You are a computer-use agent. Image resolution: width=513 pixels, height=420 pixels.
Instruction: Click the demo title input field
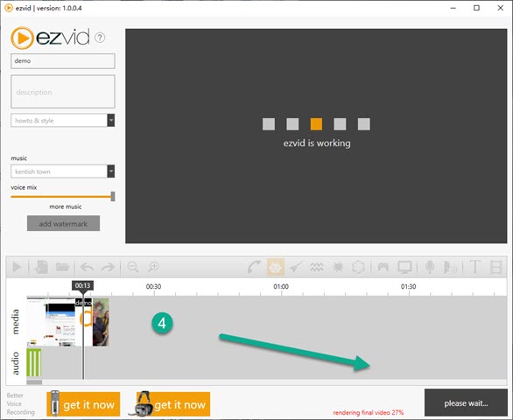click(x=63, y=61)
